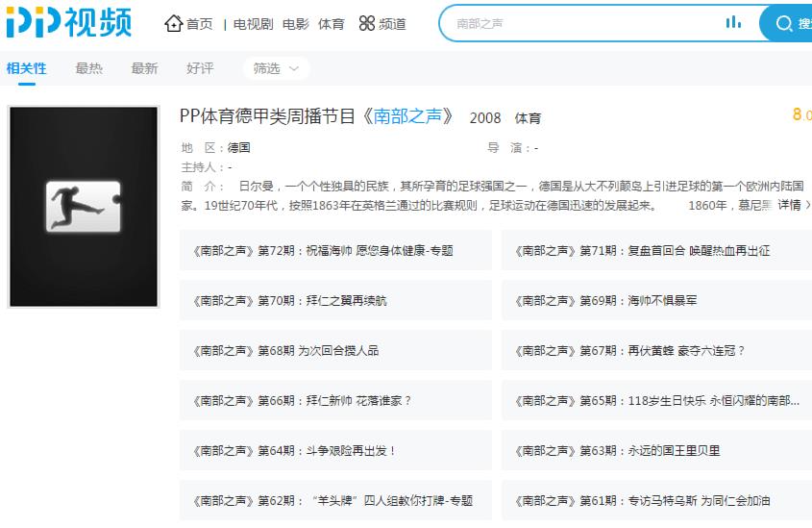Play 第63期 永远的国王里贝里 episode
Image resolution: width=812 pixels, height=528 pixels.
pyautogui.click(x=656, y=450)
